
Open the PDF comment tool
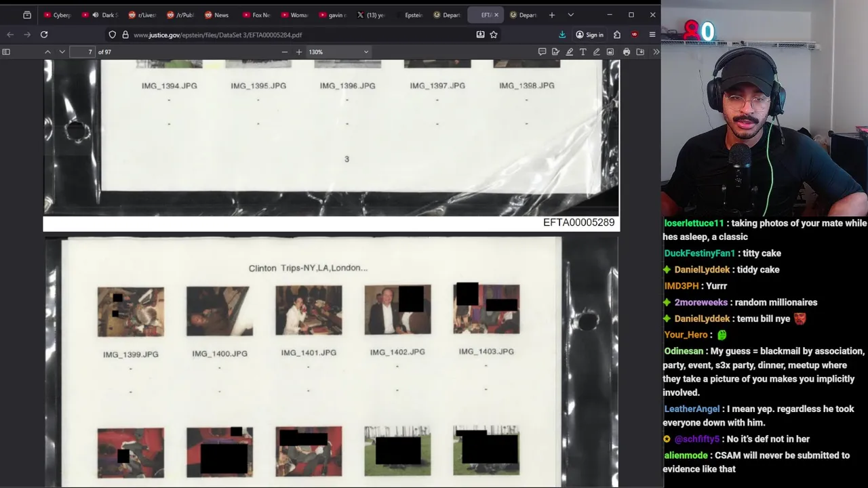tap(542, 52)
